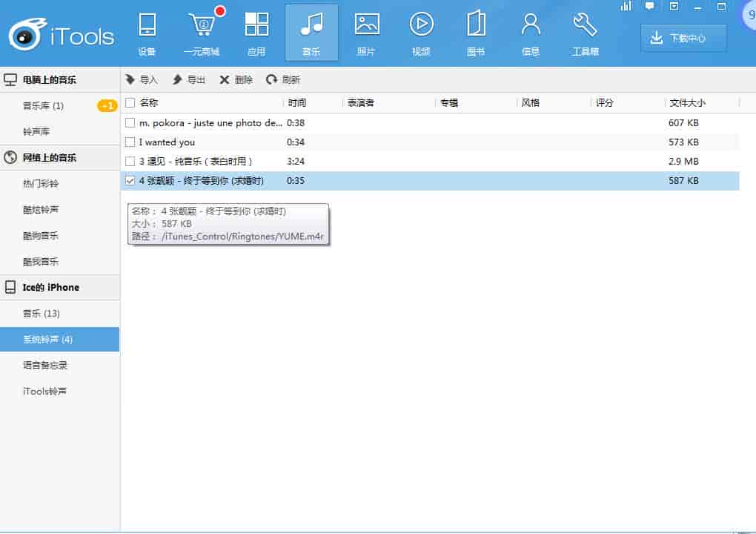Sort by the 风格 column header

[x=531, y=103]
